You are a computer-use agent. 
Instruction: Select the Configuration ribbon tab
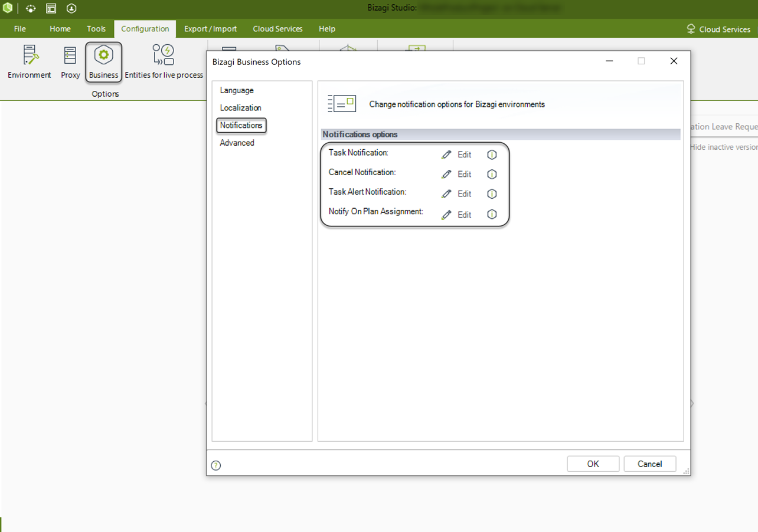145,28
